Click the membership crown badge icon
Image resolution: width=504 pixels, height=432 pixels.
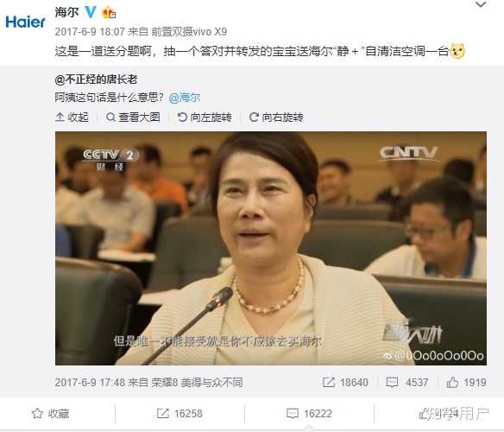click(109, 13)
